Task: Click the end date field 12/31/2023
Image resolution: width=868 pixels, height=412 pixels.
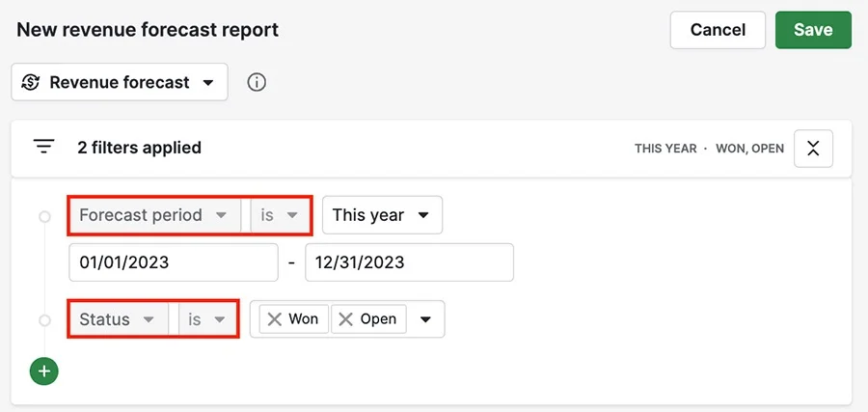Action: pyautogui.click(x=409, y=262)
